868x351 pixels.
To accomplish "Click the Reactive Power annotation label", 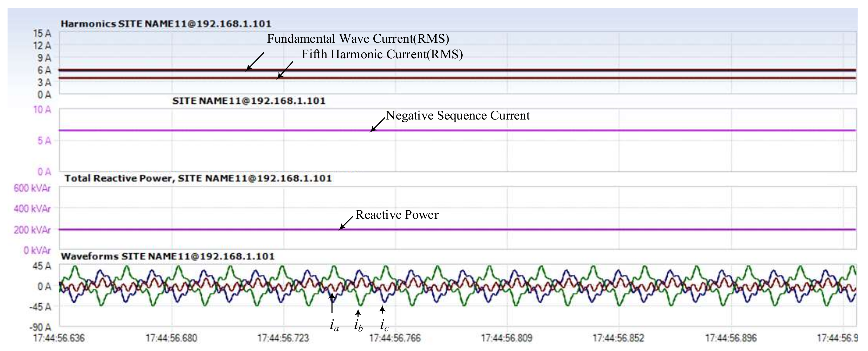I will [397, 215].
